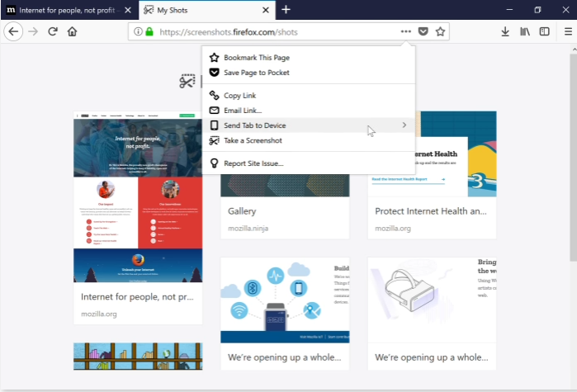Open the hamburger application menu
The image size is (577, 392).
(567, 31)
